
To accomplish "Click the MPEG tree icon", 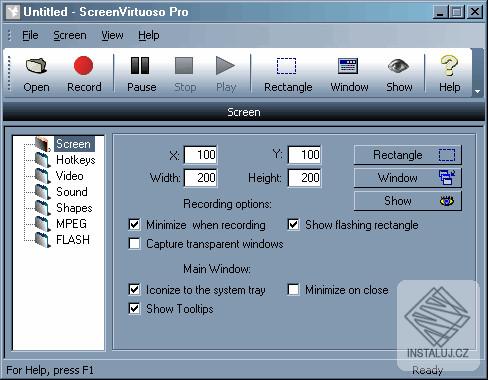I will 43,224.
